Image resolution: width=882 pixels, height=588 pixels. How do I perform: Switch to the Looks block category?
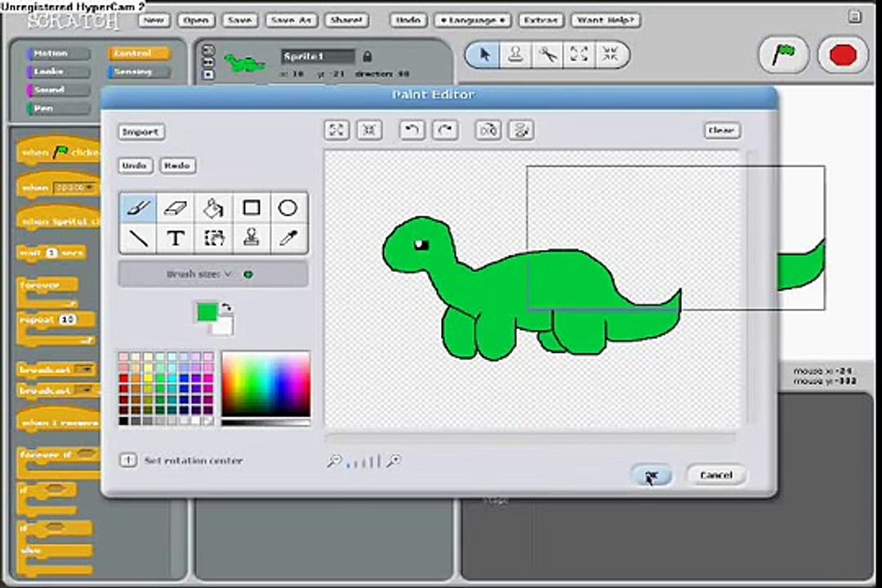tap(59, 72)
